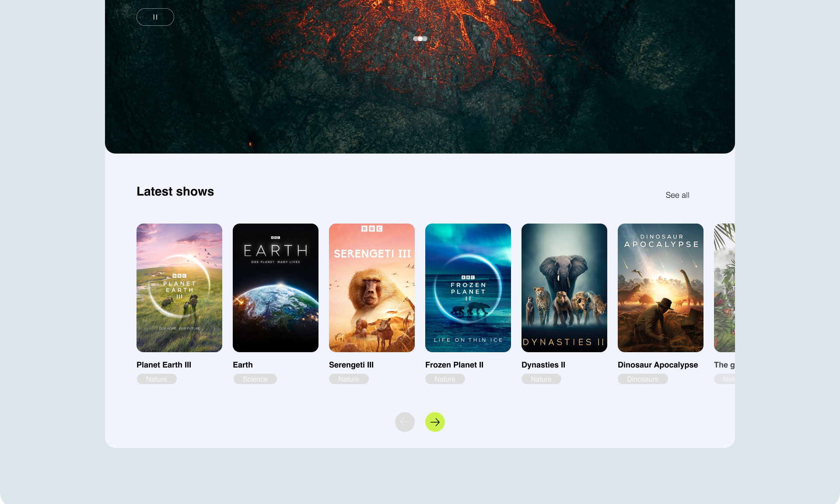Open the Frozen Planet II poster

(468, 287)
